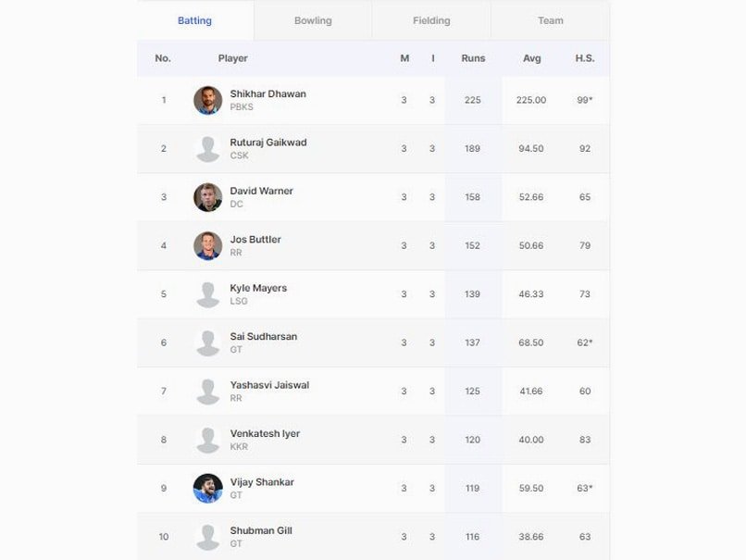Select the Team tab
This screenshot has height=560, width=746.
tap(551, 20)
